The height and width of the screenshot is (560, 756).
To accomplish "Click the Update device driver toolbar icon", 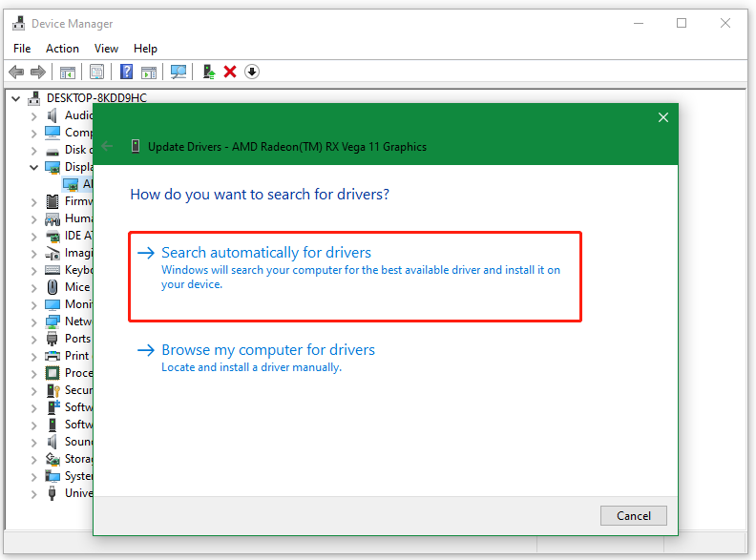I will pos(208,72).
